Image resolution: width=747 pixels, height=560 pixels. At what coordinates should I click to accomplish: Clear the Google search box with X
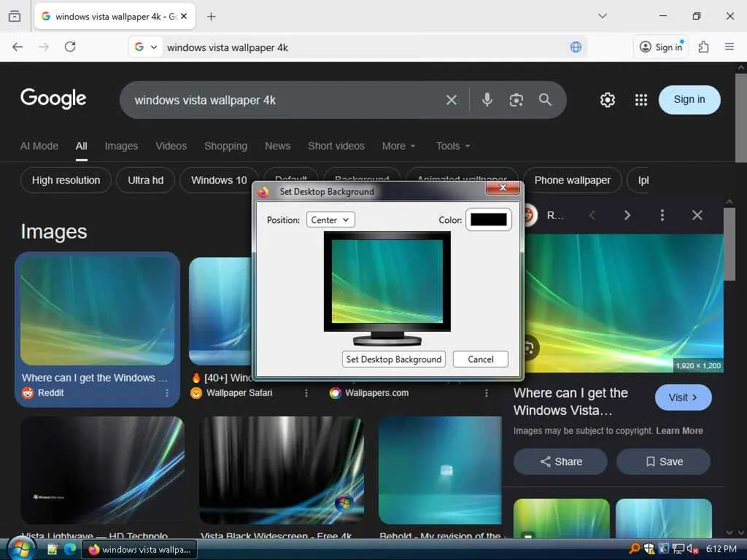[451, 100]
